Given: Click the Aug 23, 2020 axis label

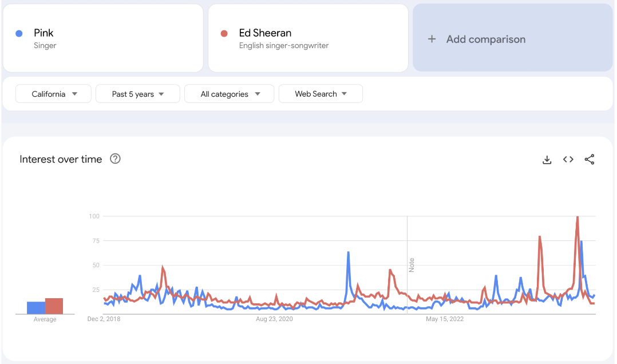Looking at the screenshot, I should click(274, 319).
